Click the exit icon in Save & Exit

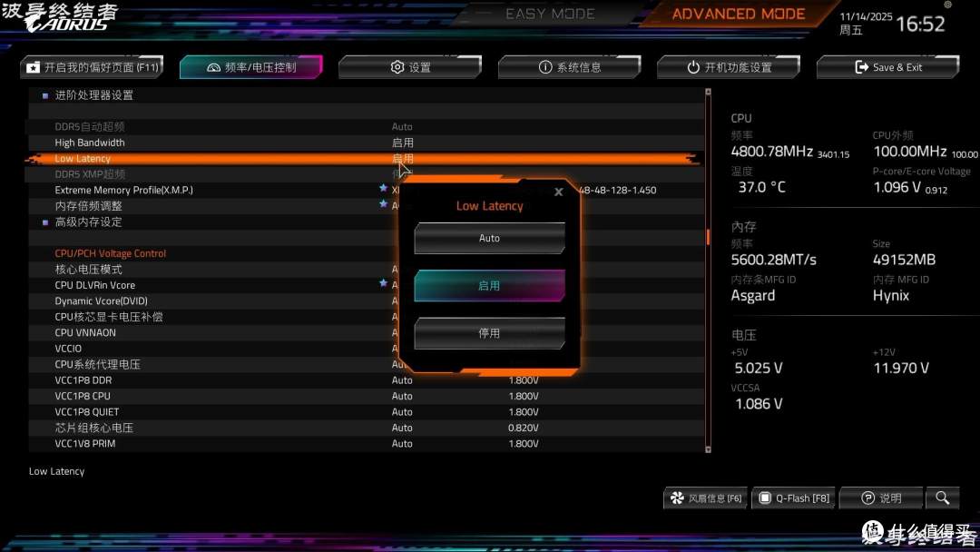(861, 67)
